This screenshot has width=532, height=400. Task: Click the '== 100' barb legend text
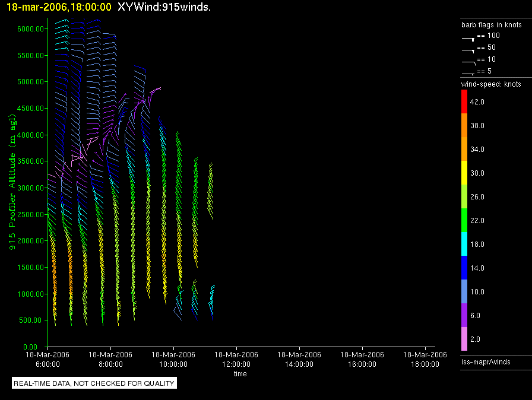489,36
